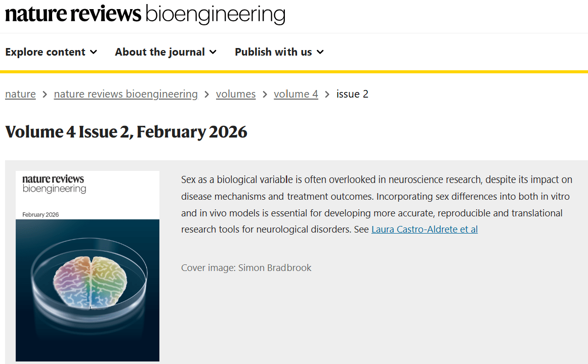Open the Explore content menu label

tap(46, 52)
